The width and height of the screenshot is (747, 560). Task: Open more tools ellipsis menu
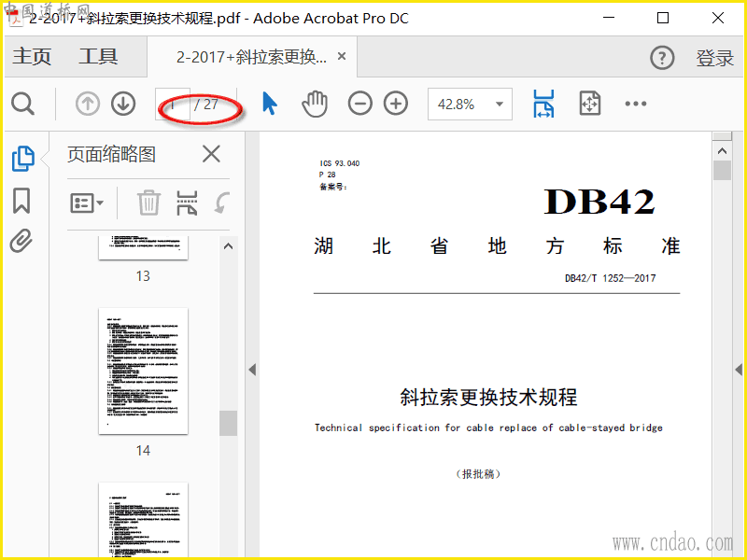pos(636,104)
